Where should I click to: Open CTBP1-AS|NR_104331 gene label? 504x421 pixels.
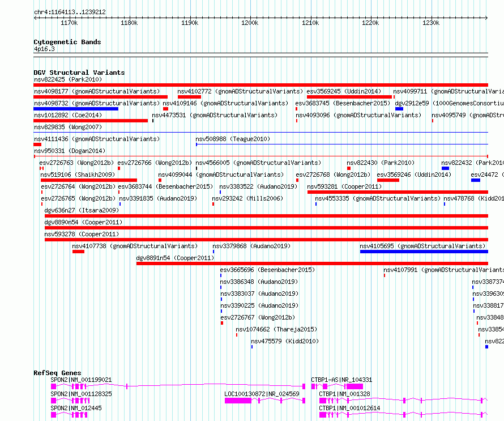click(x=341, y=380)
